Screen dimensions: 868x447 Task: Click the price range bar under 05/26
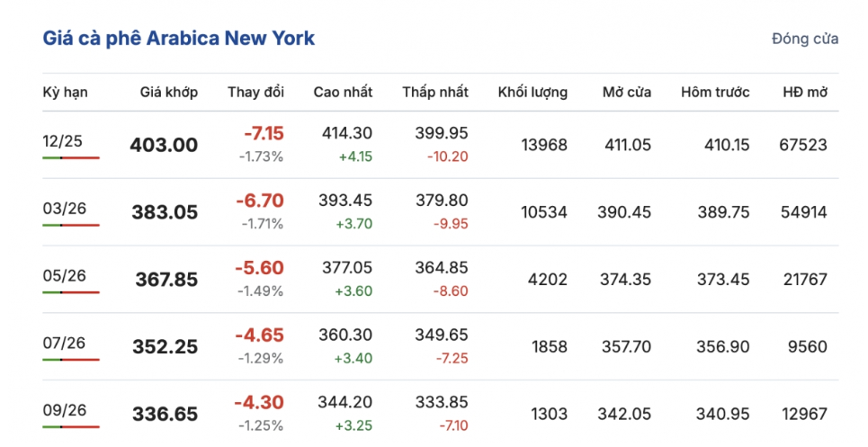click(x=71, y=292)
